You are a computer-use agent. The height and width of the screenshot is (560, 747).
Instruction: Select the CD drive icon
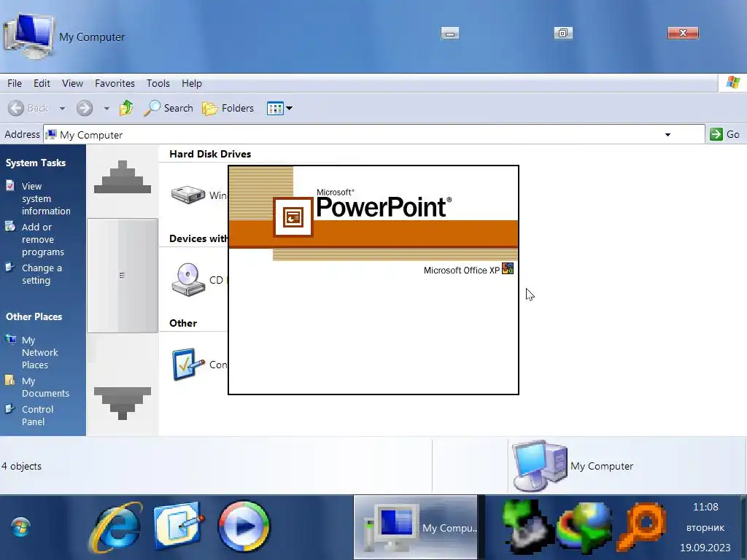point(188,279)
